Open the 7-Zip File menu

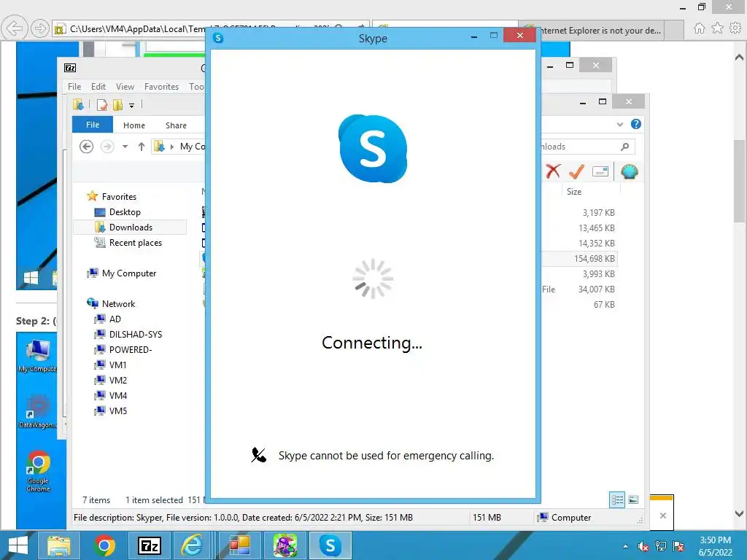pos(74,87)
